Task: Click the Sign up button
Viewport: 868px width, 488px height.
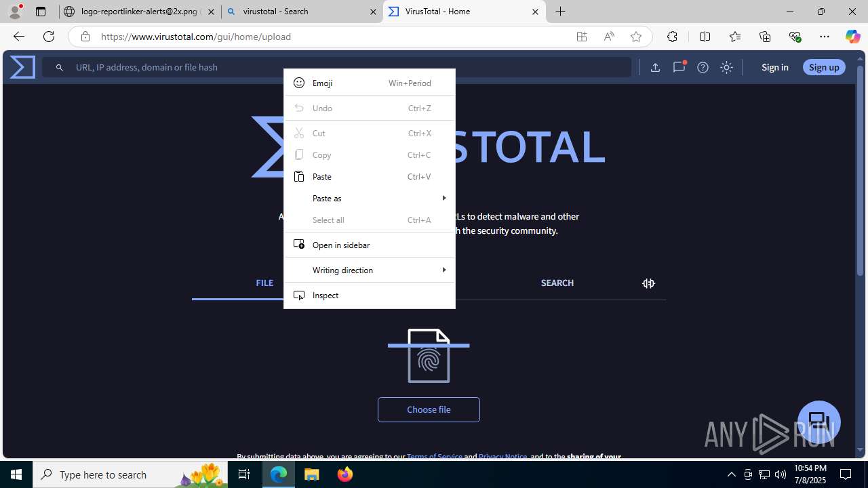Action: pos(824,67)
